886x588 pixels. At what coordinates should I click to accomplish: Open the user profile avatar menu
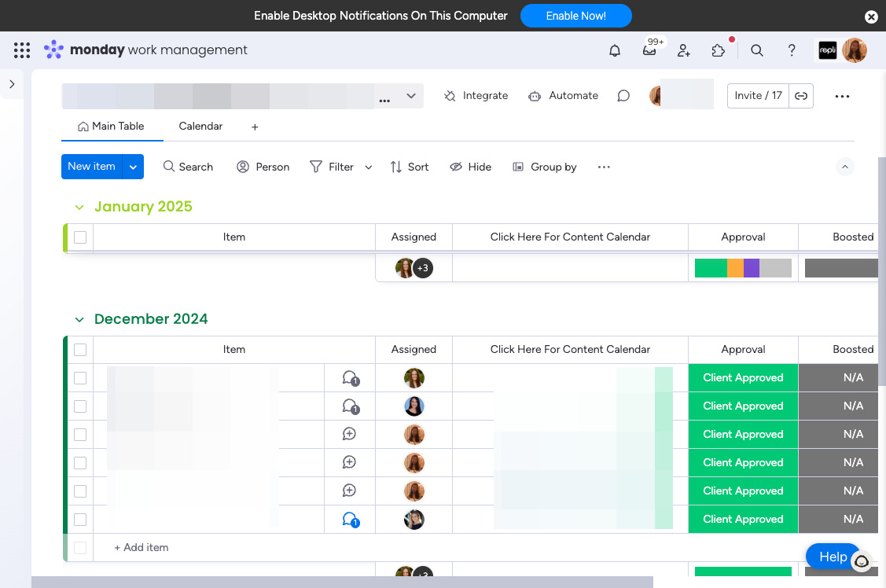pos(855,50)
